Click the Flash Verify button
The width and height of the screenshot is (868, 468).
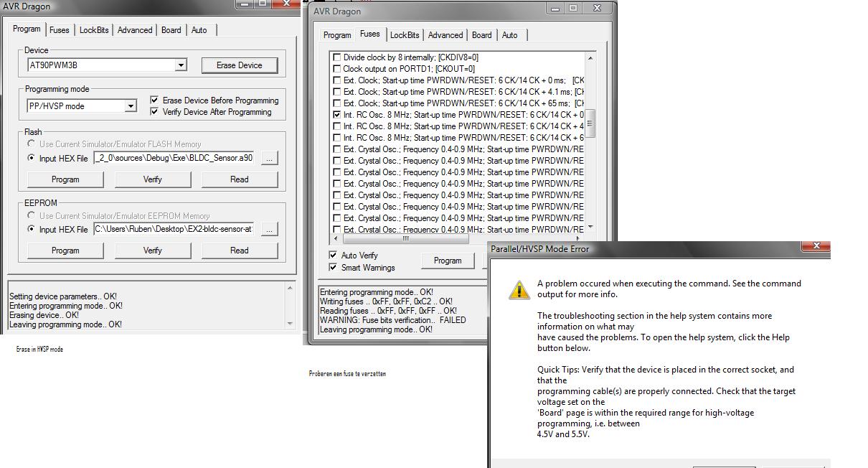(152, 179)
